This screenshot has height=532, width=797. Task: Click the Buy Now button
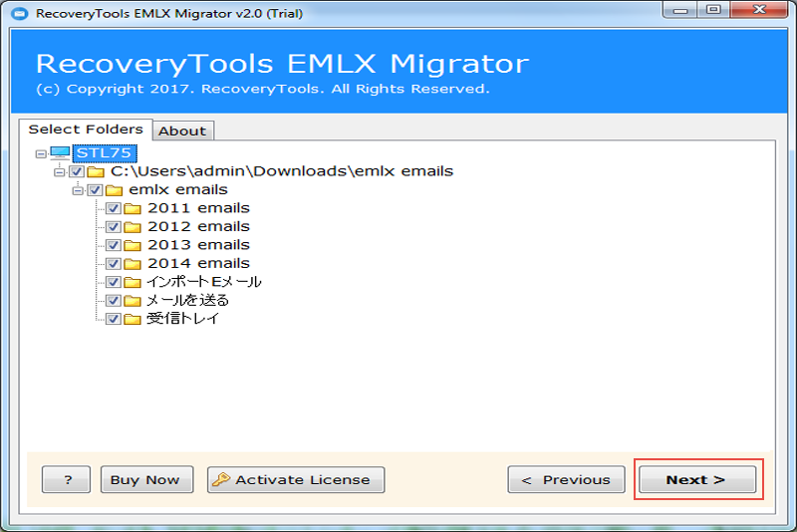click(x=146, y=479)
